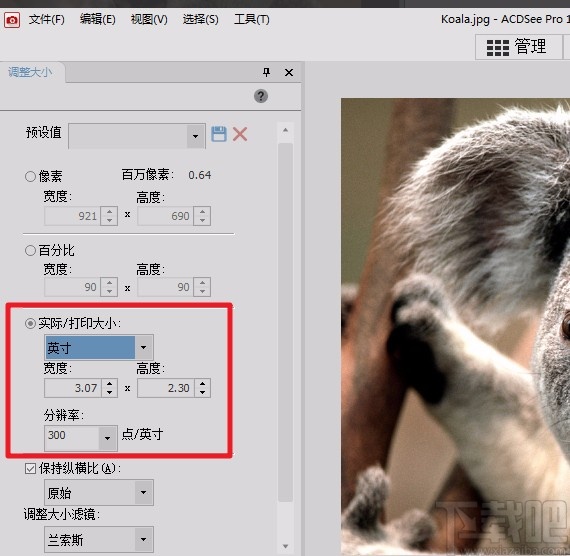The height and width of the screenshot is (556, 570).
Task: Decrease print height 2.30 with down arrow
Action: pyautogui.click(x=202, y=393)
